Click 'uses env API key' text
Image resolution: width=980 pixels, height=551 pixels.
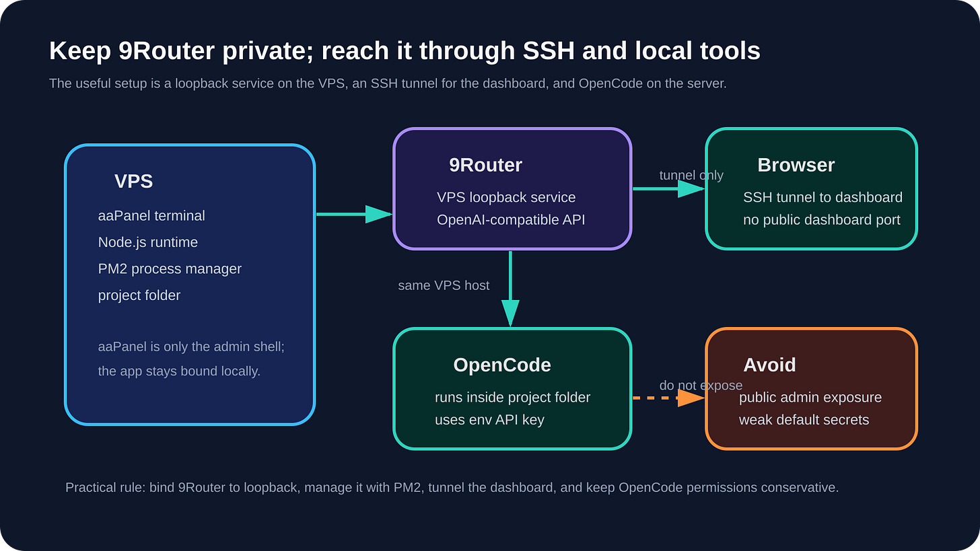pos(489,420)
